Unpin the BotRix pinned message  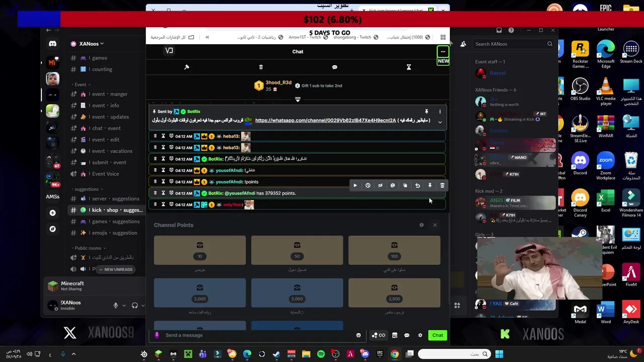(x=426, y=112)
